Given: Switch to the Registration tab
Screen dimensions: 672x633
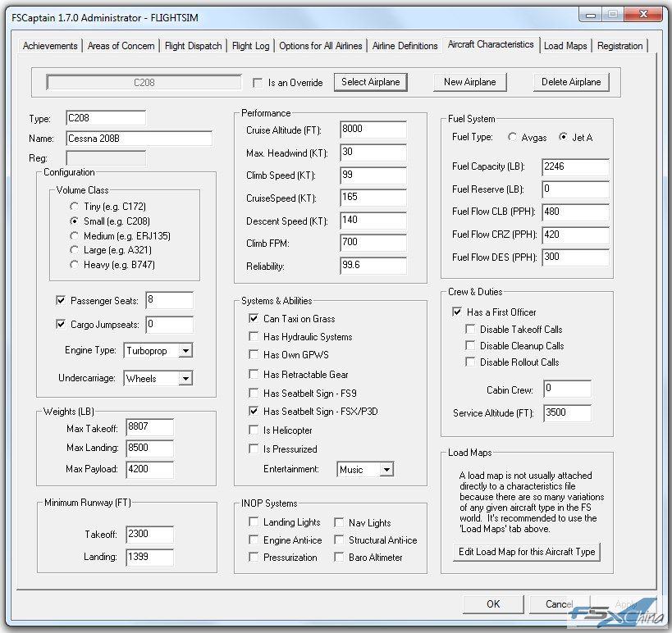Looking at the screenshot, I should (x=619, y=46).
